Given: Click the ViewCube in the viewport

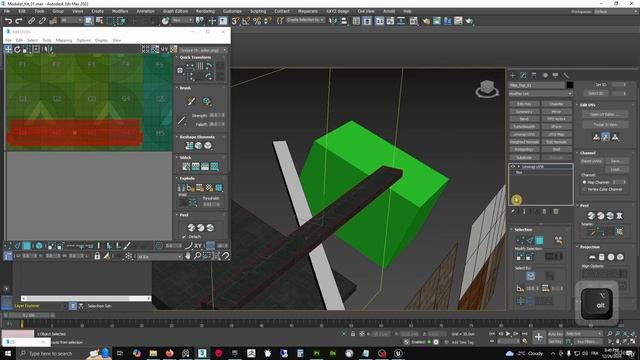Looking at the screenshot, I should [487, 89].
